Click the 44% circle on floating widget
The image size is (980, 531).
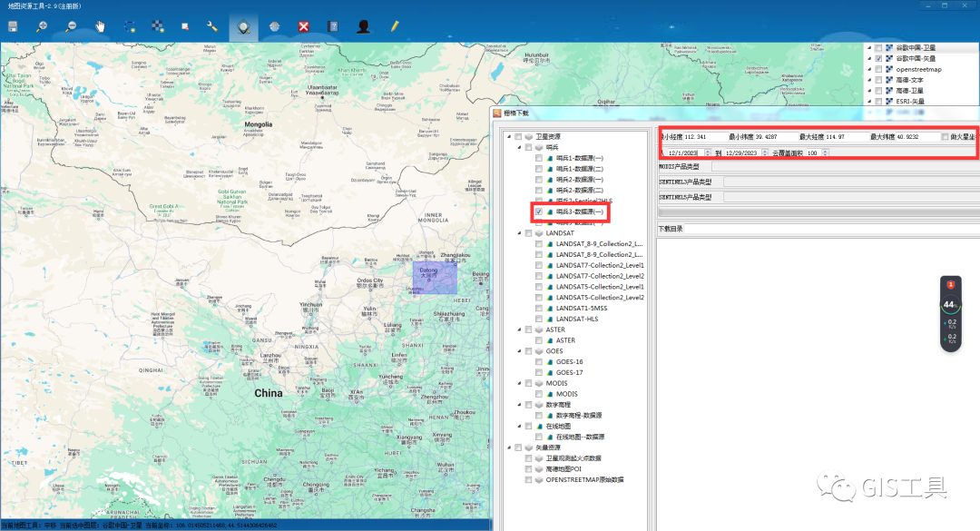tap(951, 305)
